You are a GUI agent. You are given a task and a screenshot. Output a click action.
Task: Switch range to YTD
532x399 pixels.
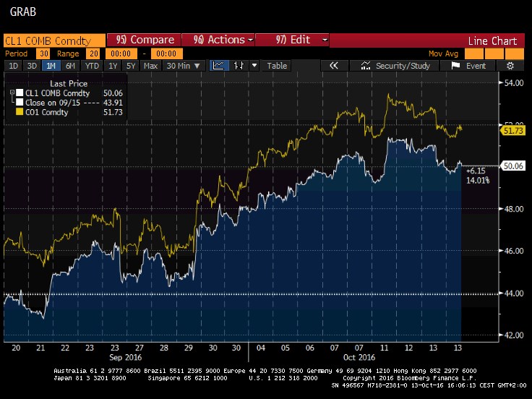point(92,66)
